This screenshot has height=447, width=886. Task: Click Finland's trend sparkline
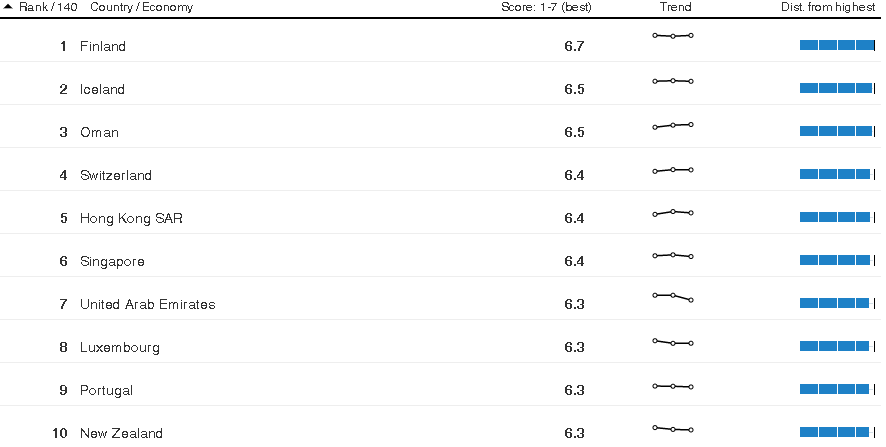(672, 36)
